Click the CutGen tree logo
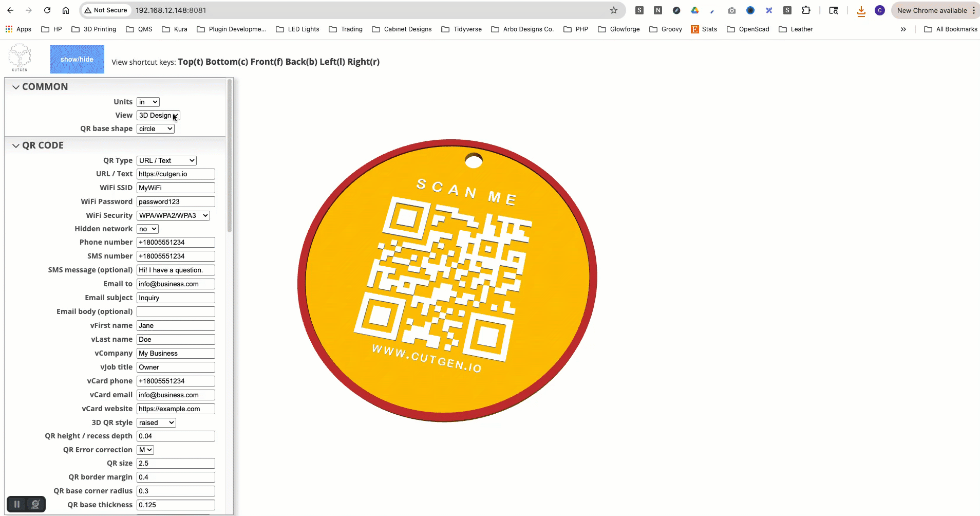The width and height of the screenshot is (980, 516). point(20,57)
